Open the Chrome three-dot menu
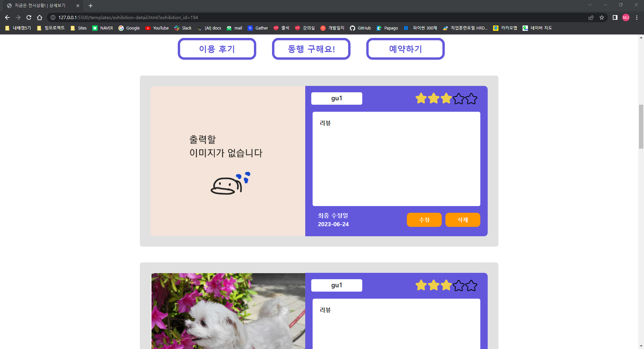Screen dimensions: 644x349 637,17
